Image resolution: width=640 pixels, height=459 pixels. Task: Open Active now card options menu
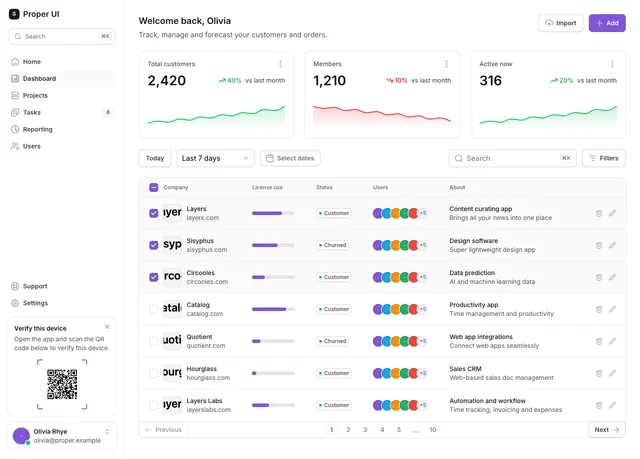(x=612, y=64)
